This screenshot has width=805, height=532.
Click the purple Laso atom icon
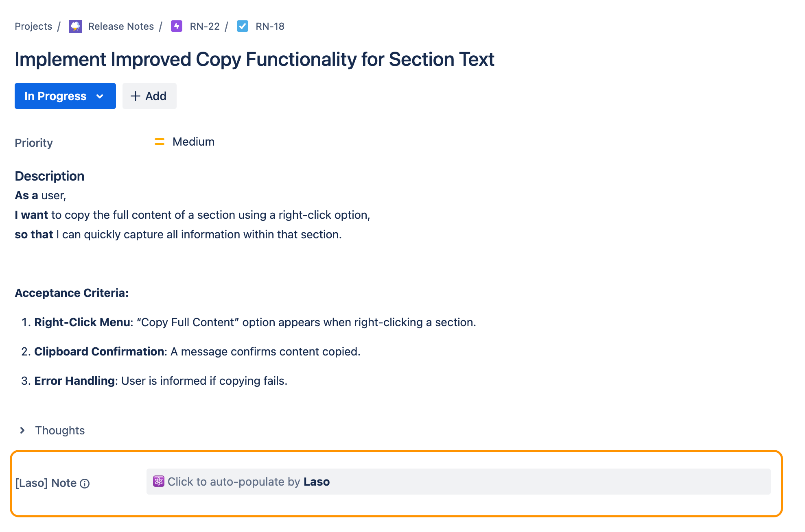pyautogui.click(x=158, y=482)
